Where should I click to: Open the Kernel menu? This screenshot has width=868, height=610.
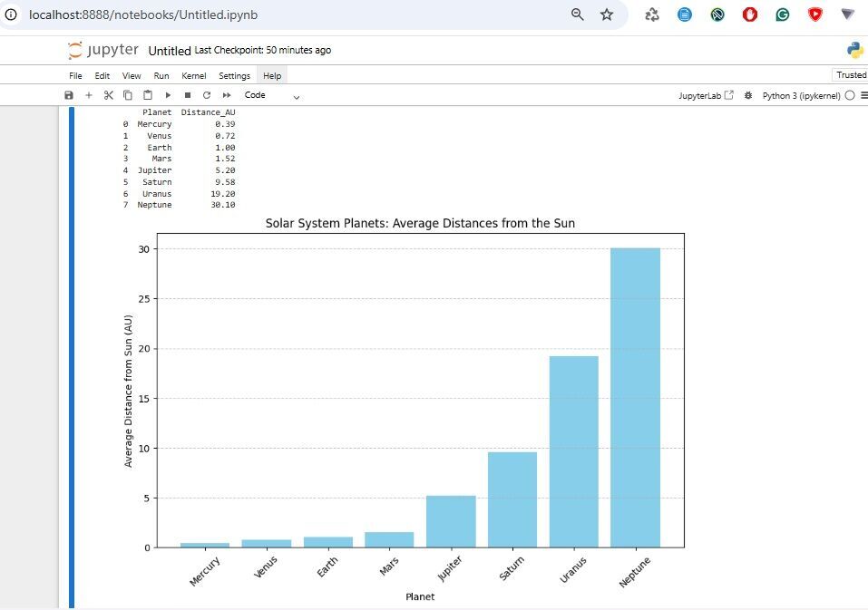tap(193, 76)
